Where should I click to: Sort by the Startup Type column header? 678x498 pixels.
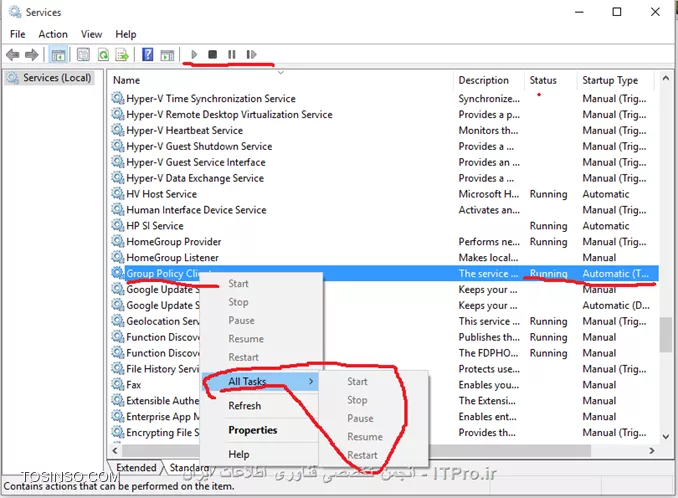(x=617, y=80)
